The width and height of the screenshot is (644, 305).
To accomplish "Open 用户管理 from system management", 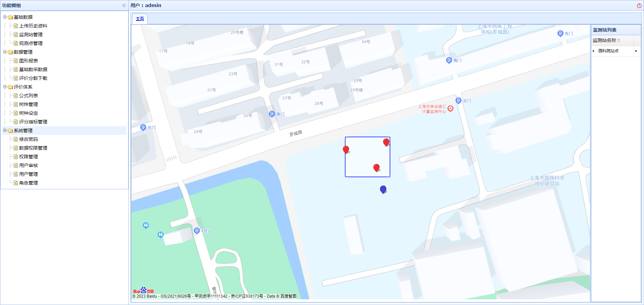I will pos(28,174).
